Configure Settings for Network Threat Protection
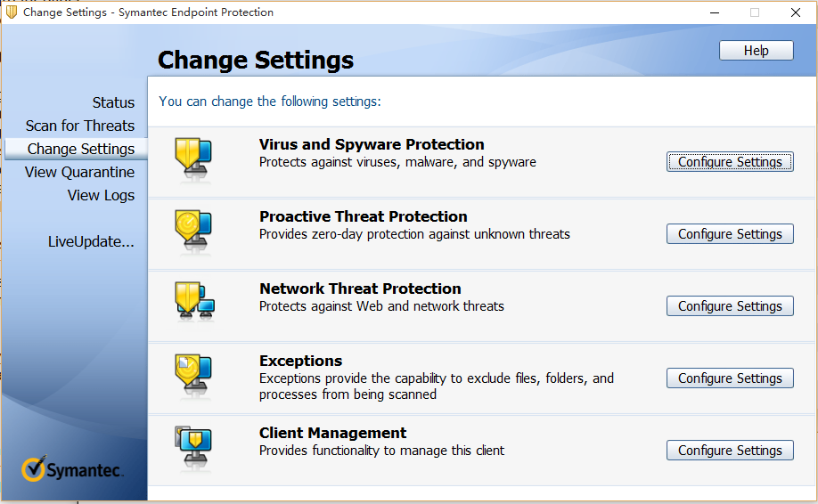Viewport: 818px width, 504px height. click(x=730, y=306)
